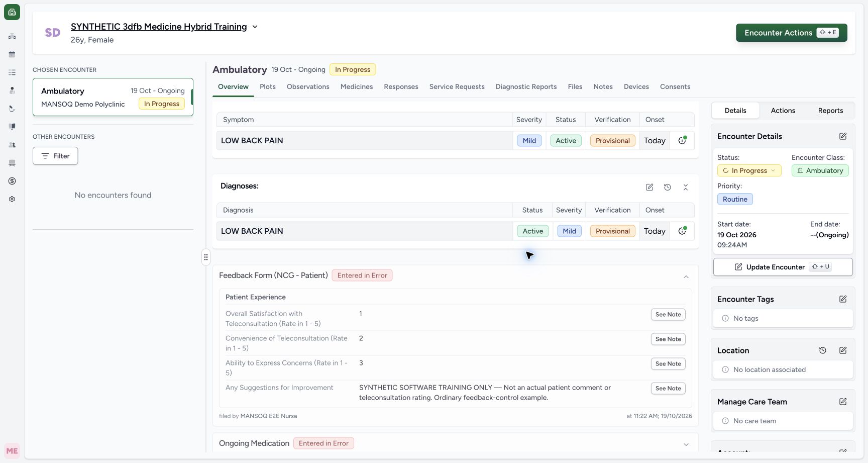Edit Location pencil icon
Screen dimensions: 868x463
click(843, 350)
